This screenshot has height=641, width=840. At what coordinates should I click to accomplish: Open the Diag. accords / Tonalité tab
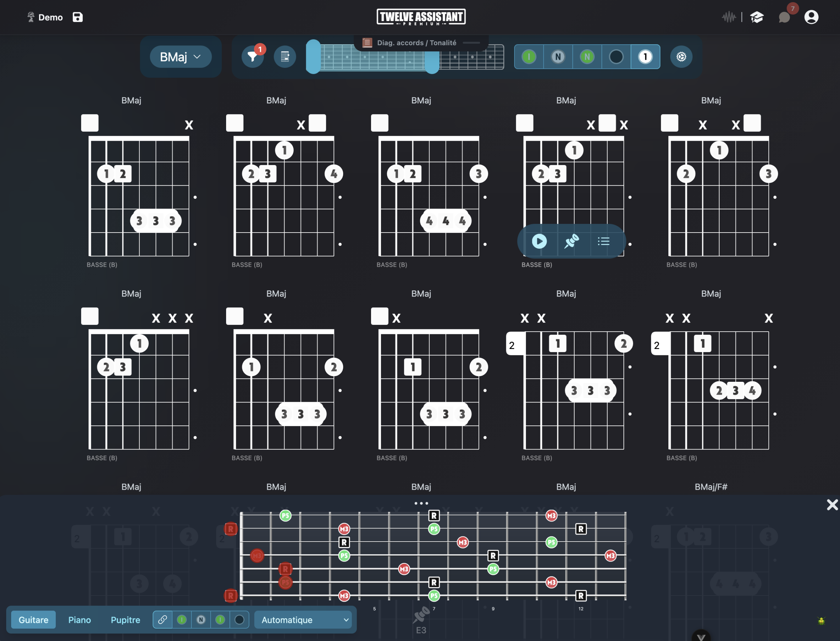[x=421, y=43]
